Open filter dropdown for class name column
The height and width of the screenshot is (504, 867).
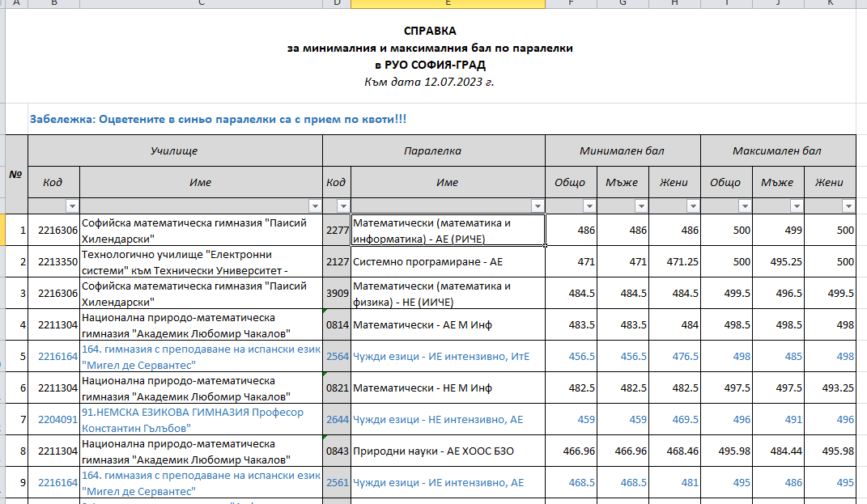point(537,206)
